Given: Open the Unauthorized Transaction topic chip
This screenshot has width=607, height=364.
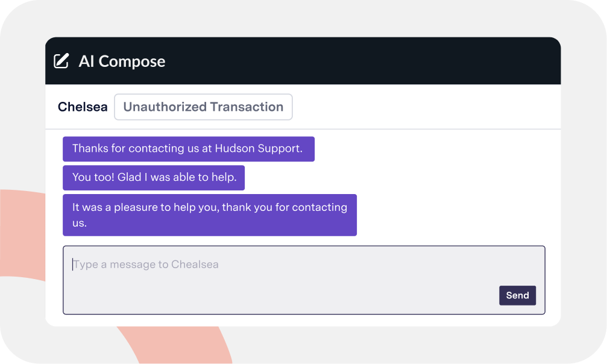Looking at the screenshot, I should 203,107.
